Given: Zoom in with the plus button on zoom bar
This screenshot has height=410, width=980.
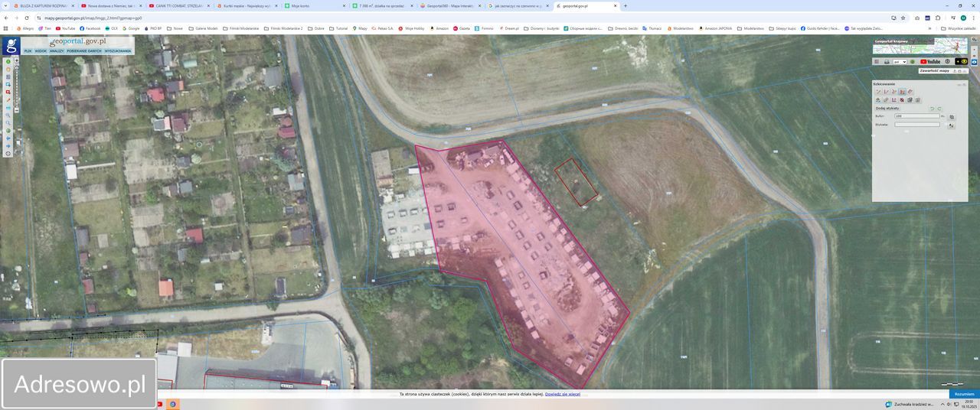Looking at the screenshot, I should coord(17,60).
